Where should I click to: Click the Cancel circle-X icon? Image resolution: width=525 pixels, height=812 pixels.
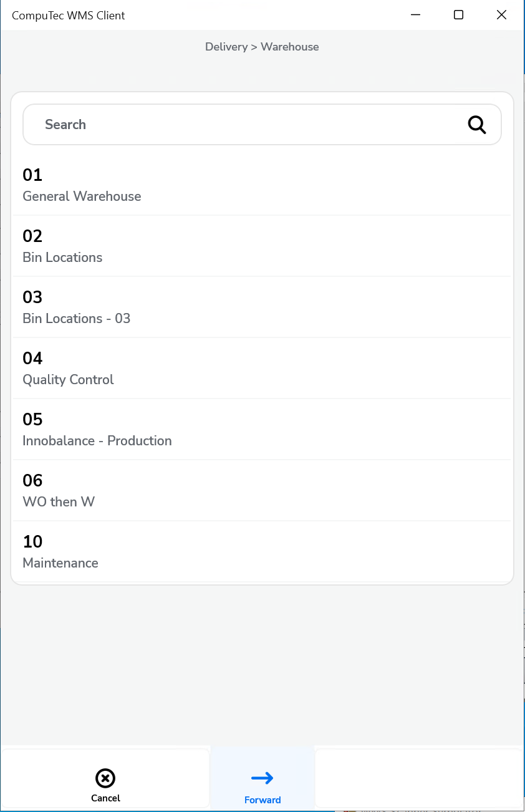pyautogui.click(x=105, y=778)
